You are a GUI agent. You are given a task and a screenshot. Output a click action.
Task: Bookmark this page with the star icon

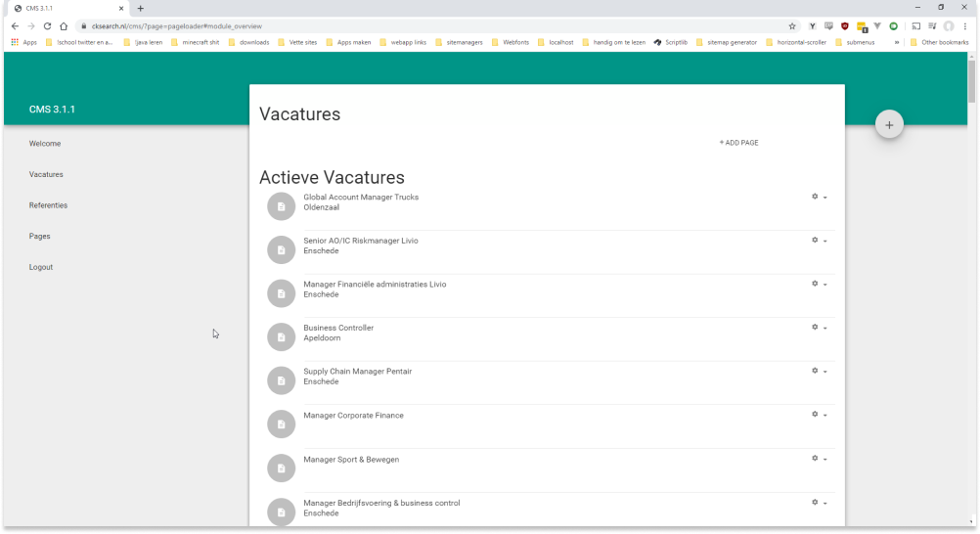tap(792, 26)
